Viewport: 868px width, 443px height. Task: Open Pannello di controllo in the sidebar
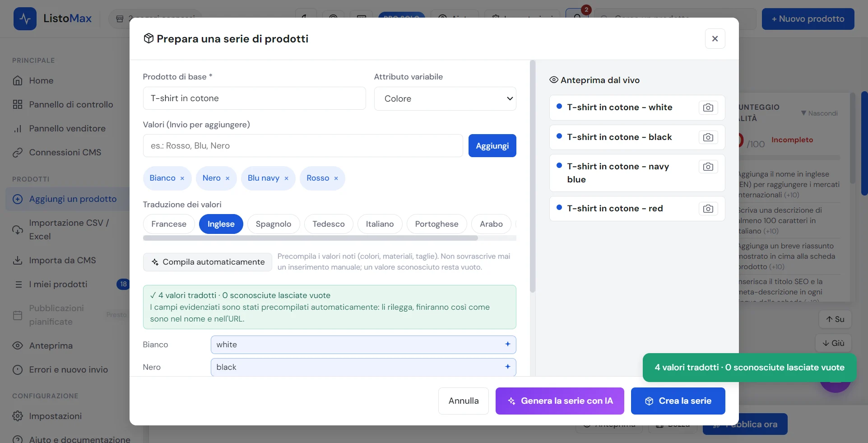[x=68, y=105]
